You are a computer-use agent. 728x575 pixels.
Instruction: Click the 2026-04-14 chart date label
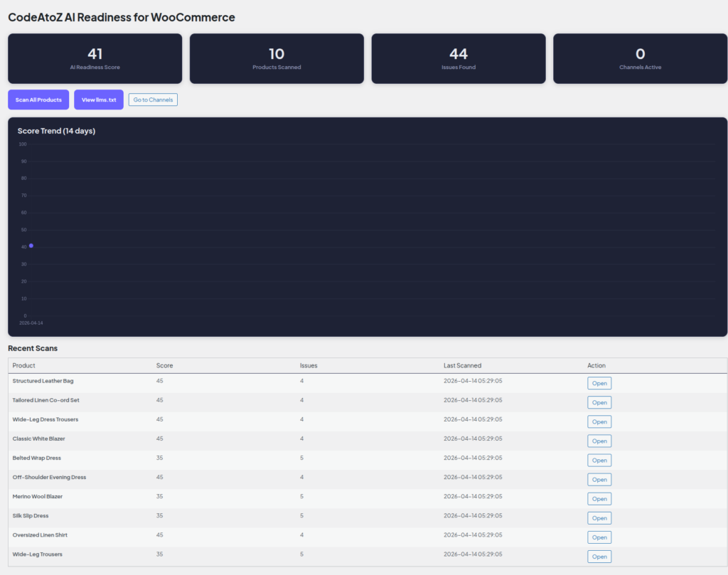pos(31,323)
